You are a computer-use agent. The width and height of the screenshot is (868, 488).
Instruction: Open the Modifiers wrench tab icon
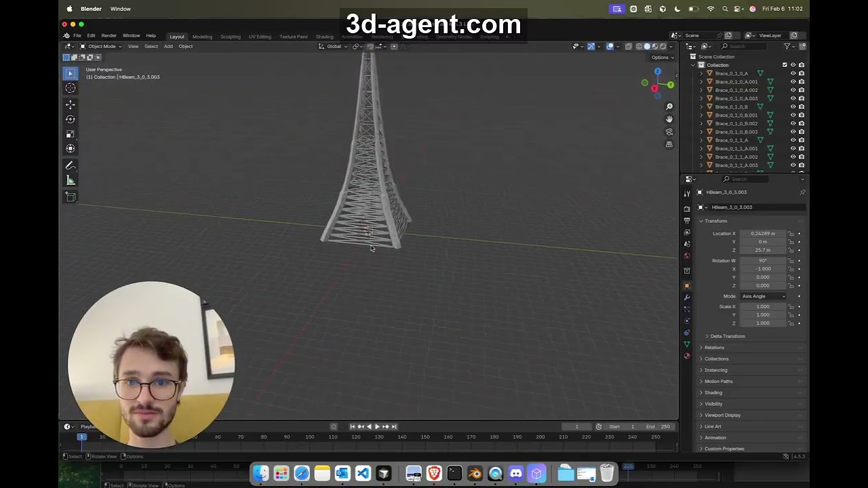687,298
